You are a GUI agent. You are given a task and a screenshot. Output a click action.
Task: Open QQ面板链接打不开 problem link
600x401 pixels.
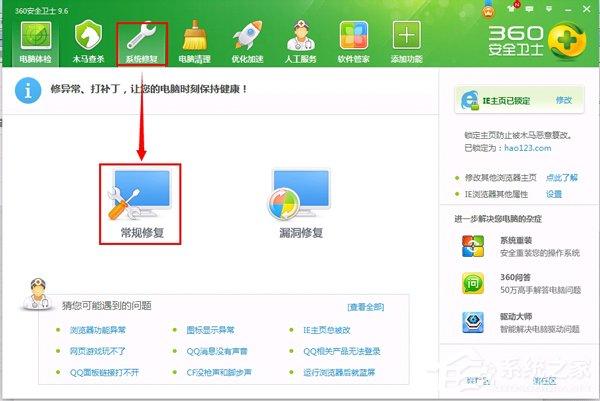(x=104, y=372)
